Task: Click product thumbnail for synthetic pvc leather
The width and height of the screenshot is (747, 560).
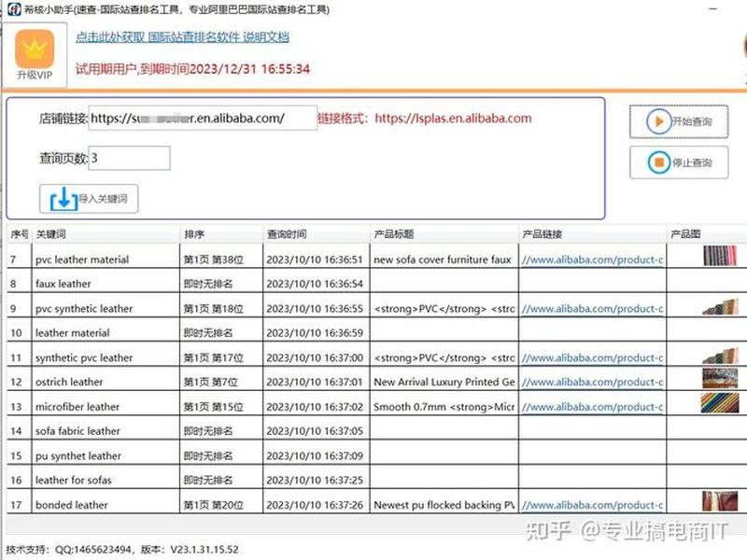Action: coord(720,356)
